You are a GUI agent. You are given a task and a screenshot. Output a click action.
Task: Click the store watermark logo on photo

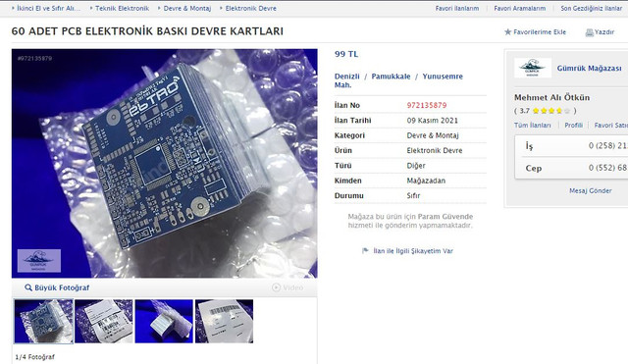coord(39,261)
